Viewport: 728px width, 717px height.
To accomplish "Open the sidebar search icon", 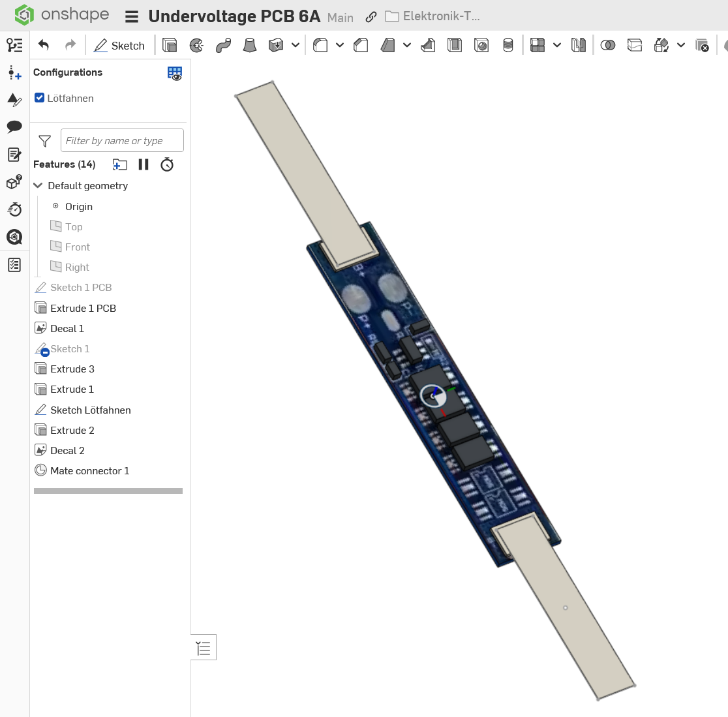I will point(14,237).
